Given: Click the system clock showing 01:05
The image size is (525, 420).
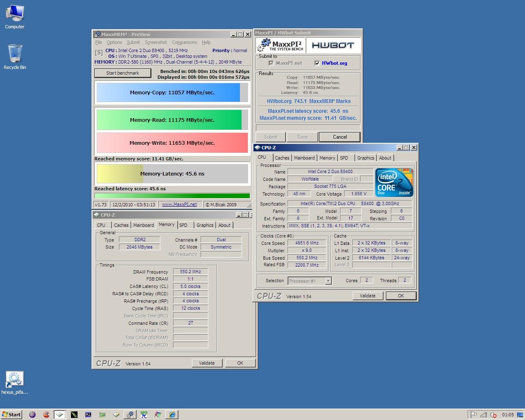Looking at the screenshot, I should pyautogui.click(x=508, y=415).
